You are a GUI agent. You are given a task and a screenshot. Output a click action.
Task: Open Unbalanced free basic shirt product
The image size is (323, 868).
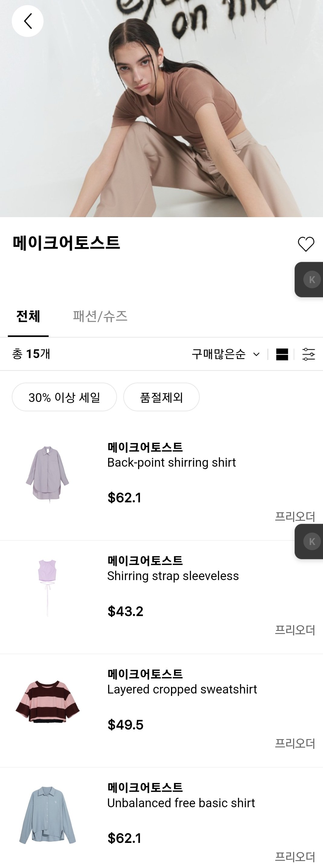[181, 803]
